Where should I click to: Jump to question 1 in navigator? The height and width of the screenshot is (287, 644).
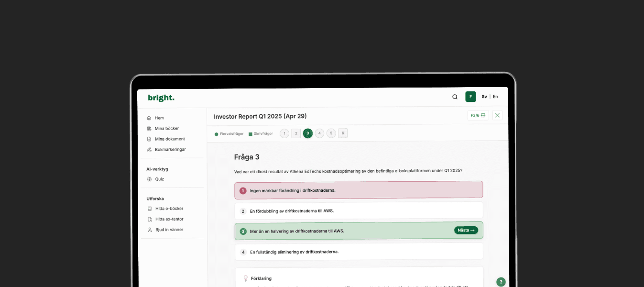[x=284, y=133]
